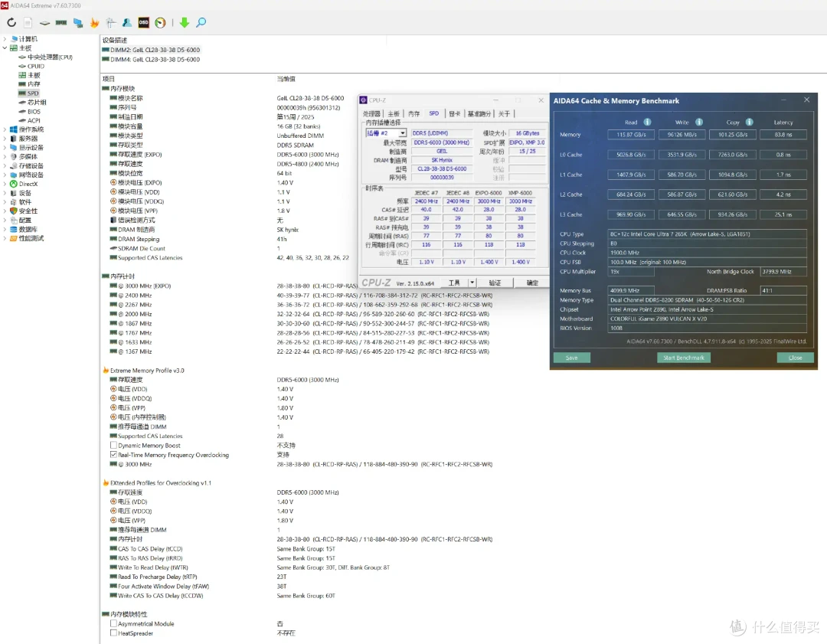The image size is (827, 644).
Task: Click the Write info icon in benchmark
Action: 699,122
